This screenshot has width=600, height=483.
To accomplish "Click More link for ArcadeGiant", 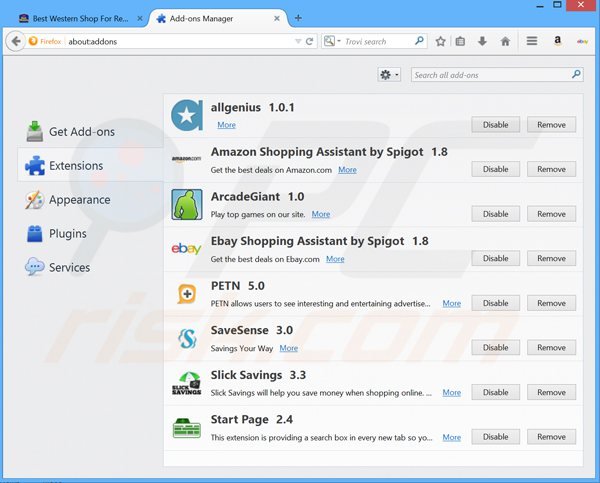I will tap(320, 214).
